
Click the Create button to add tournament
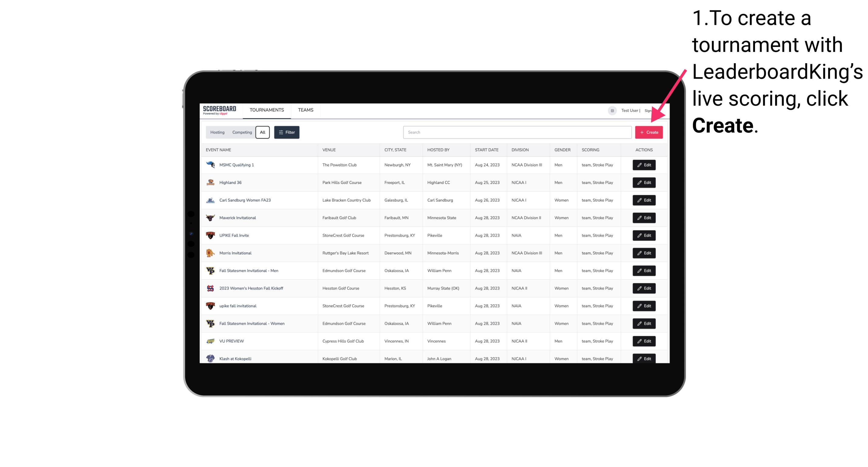pyautogui.click(x=649, y=132)
